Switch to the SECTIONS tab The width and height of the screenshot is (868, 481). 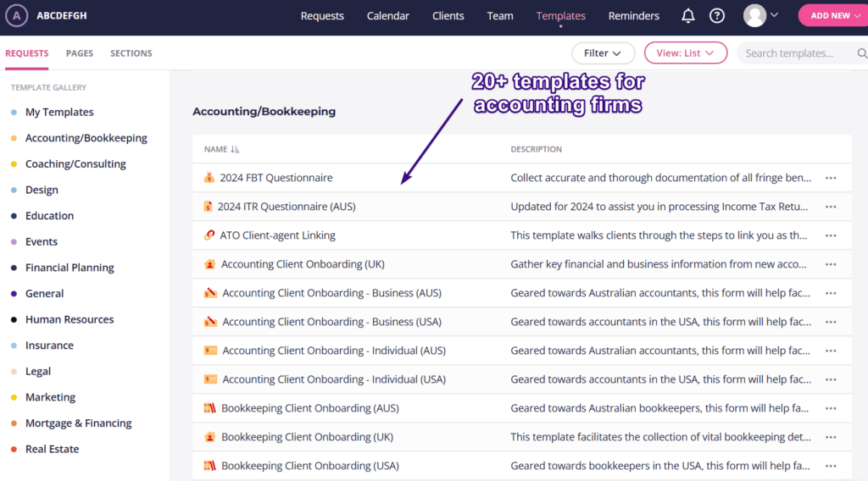131,53
